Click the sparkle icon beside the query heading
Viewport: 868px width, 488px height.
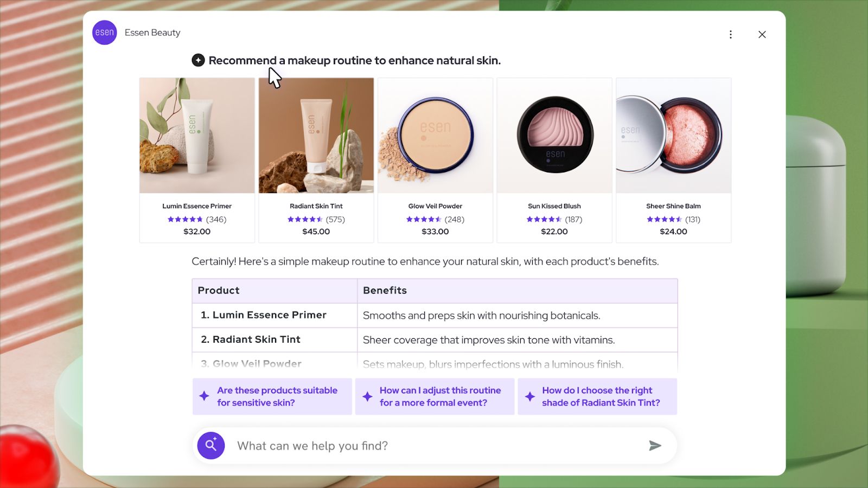198,60
